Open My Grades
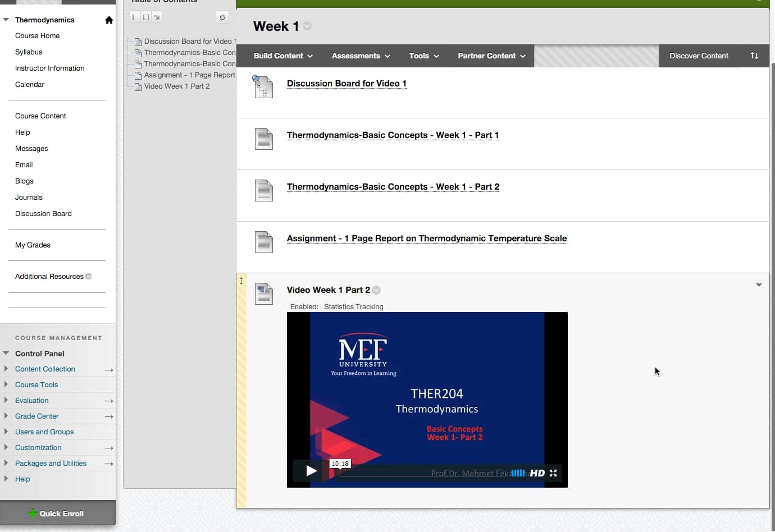The image size is (775, 532). click(33, 245)
